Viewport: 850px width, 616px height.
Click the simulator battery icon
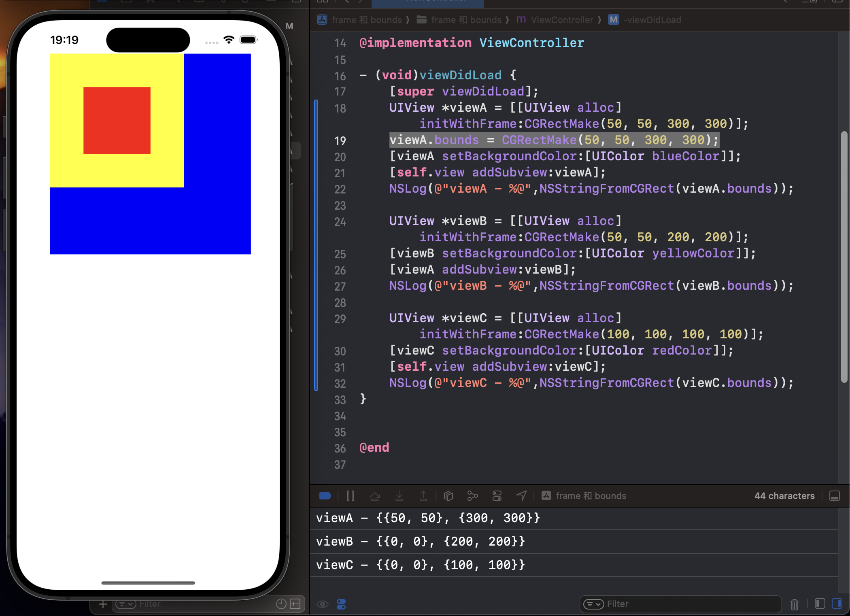point(249,40)
